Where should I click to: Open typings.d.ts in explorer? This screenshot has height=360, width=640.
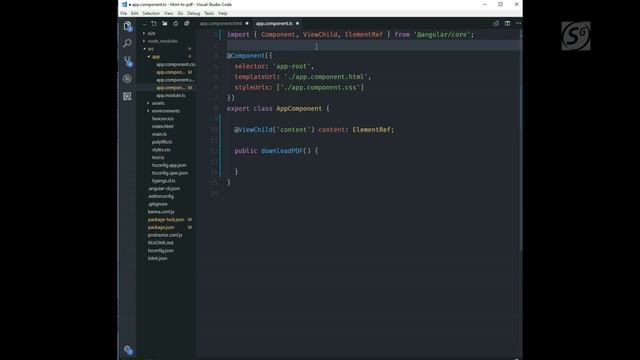tap(163, 181)
